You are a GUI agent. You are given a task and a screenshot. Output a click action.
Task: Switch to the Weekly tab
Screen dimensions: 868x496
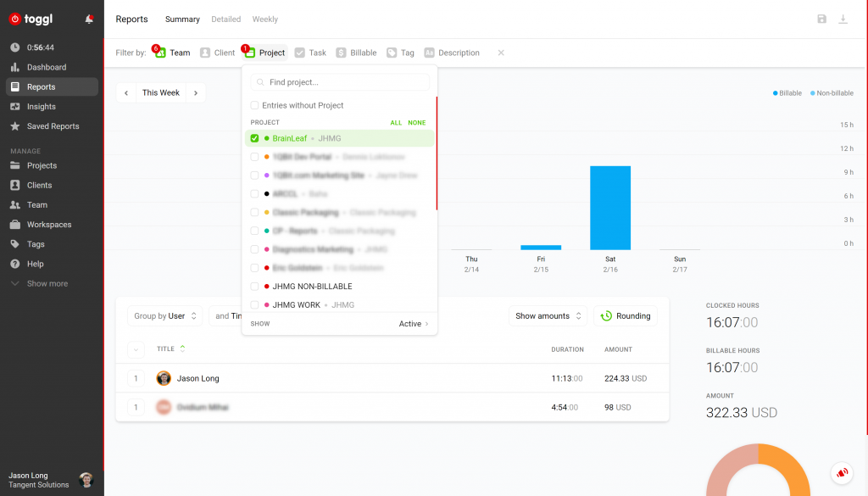[265, 20]
